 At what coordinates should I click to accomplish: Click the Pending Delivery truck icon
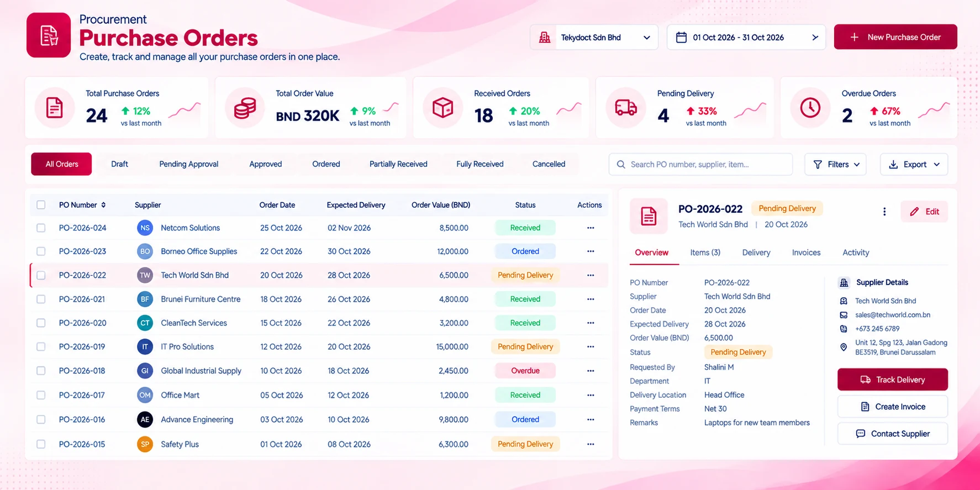tap(625, 108)
